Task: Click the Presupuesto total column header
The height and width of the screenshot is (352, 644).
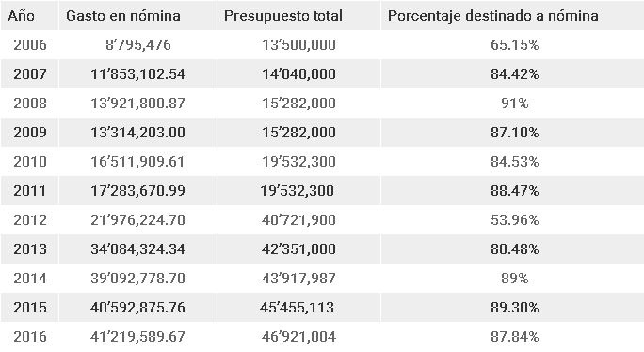Action: pos(283,16)
